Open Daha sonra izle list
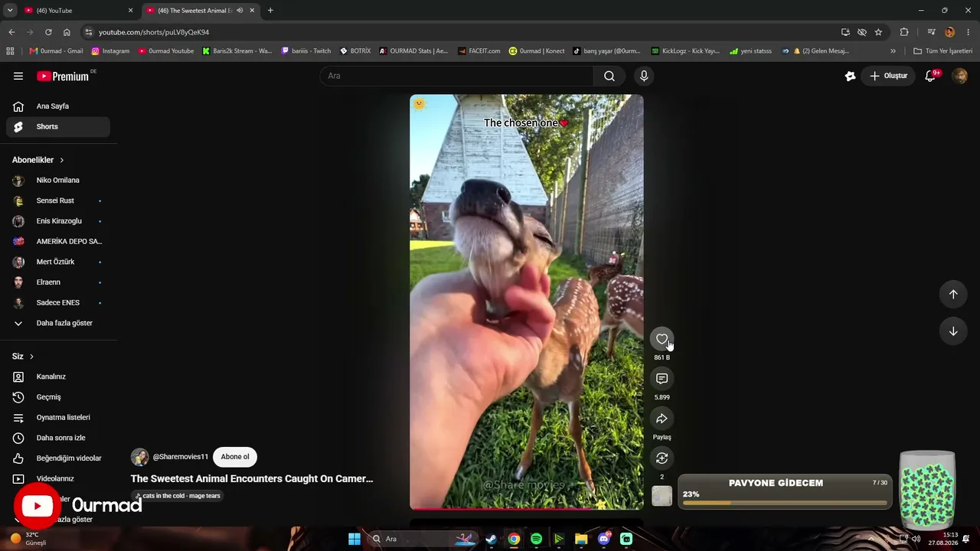Viewport: 980px width, 551px height. (x=58, y=438)
